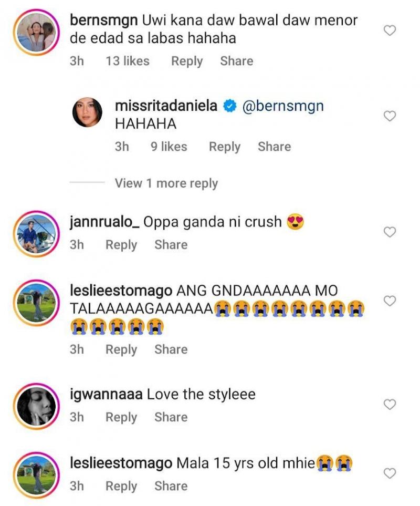Expand "View 1 more reply"

(x=166, y=183)
